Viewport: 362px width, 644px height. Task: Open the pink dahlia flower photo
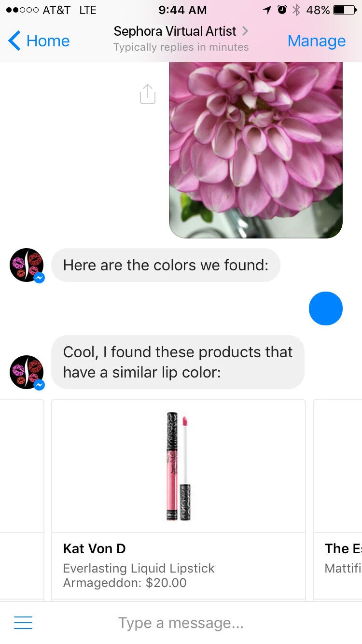tap(256, 150)
